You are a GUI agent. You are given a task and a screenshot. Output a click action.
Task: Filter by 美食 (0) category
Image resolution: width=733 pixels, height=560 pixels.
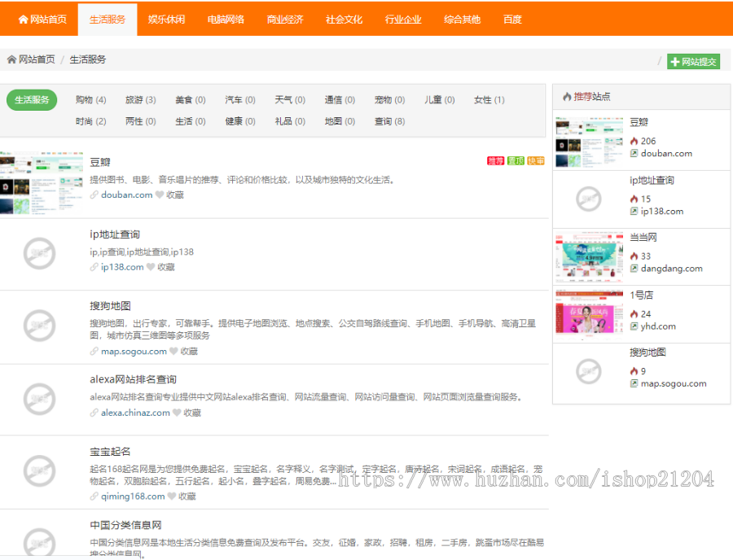[191, 100]
